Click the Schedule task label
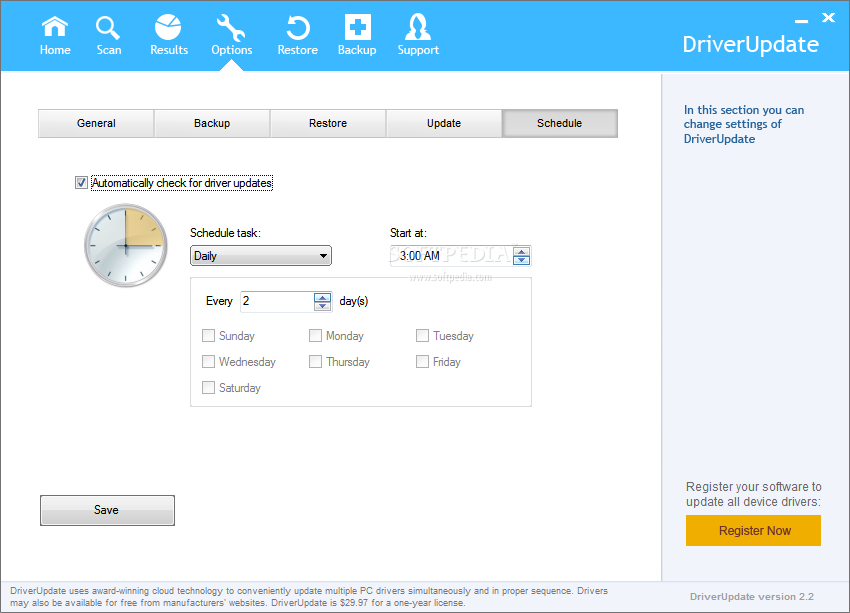Image resolution: width=850 pixels, height=613 pixels. 225,233
